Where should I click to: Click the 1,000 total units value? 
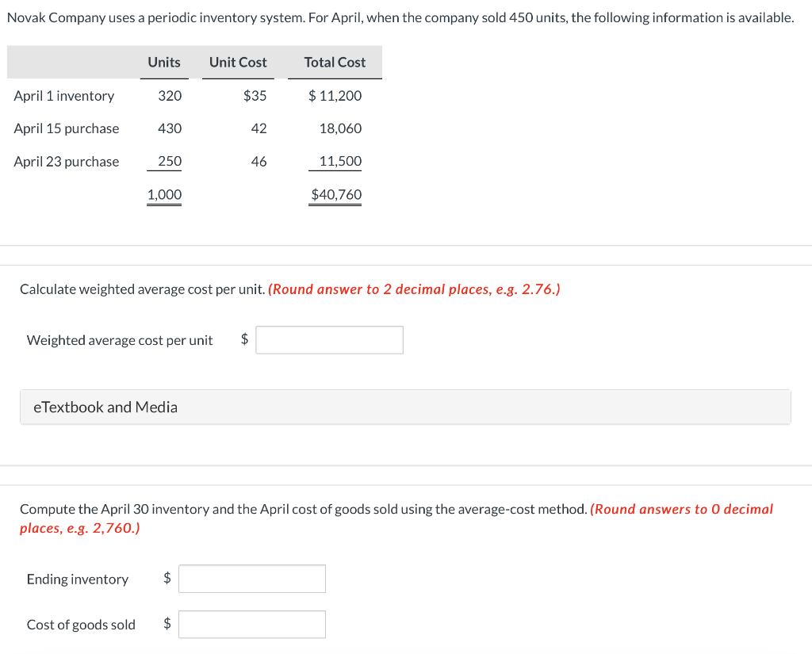point(164,195)
